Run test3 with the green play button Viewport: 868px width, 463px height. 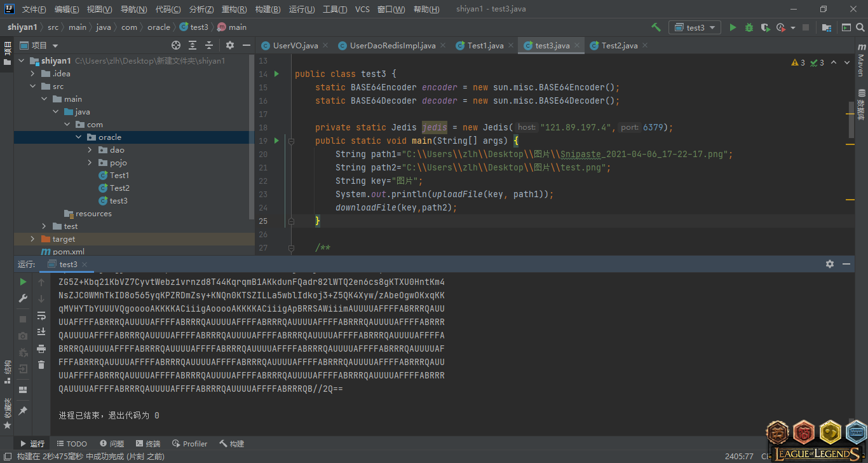(x=733, y=27)
